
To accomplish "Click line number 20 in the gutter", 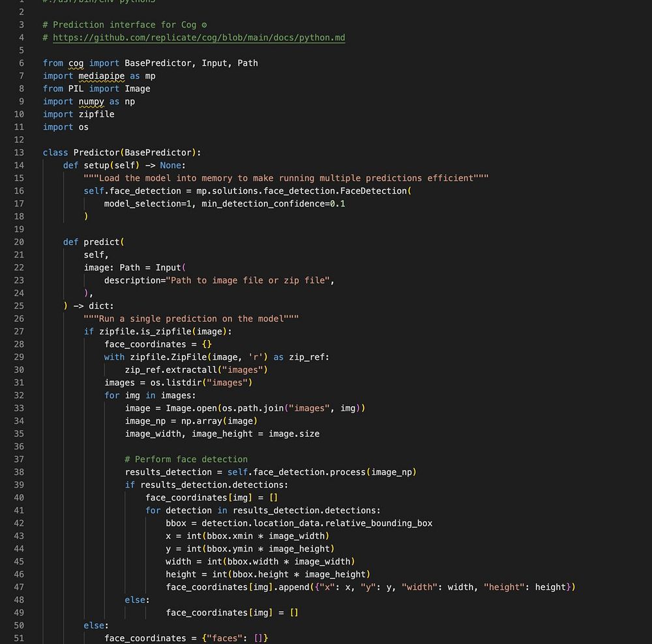I will pos(19,242).
